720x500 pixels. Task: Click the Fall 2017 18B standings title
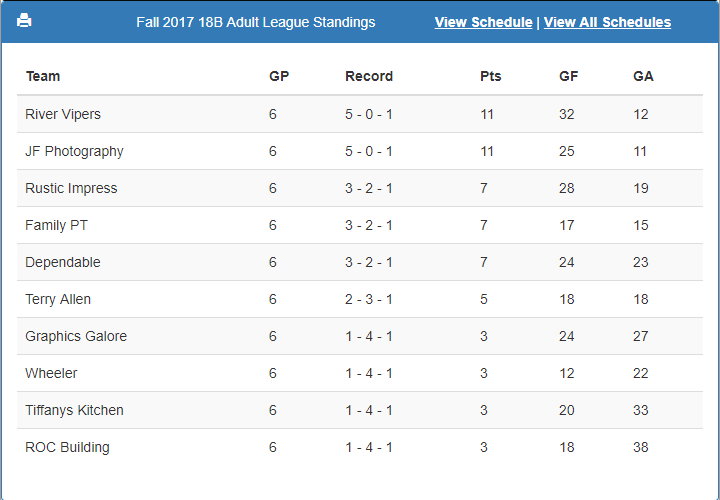(x=256, y=22)
